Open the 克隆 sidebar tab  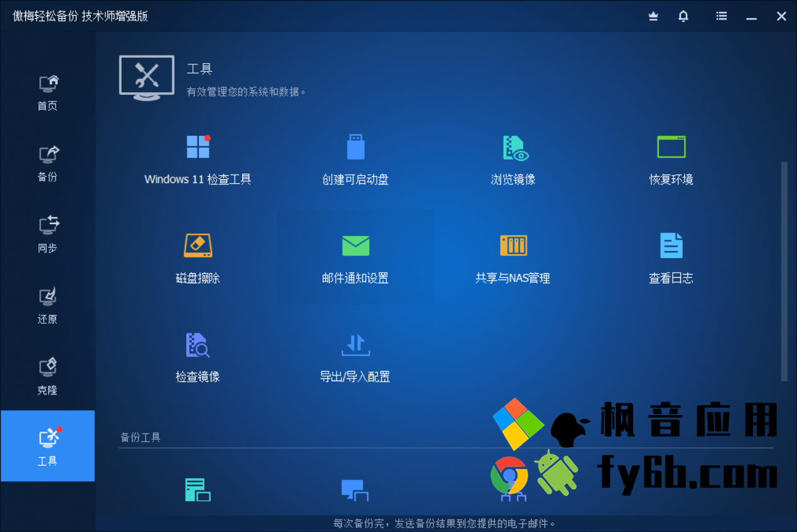pyautogui.click(x=47, y=377)
